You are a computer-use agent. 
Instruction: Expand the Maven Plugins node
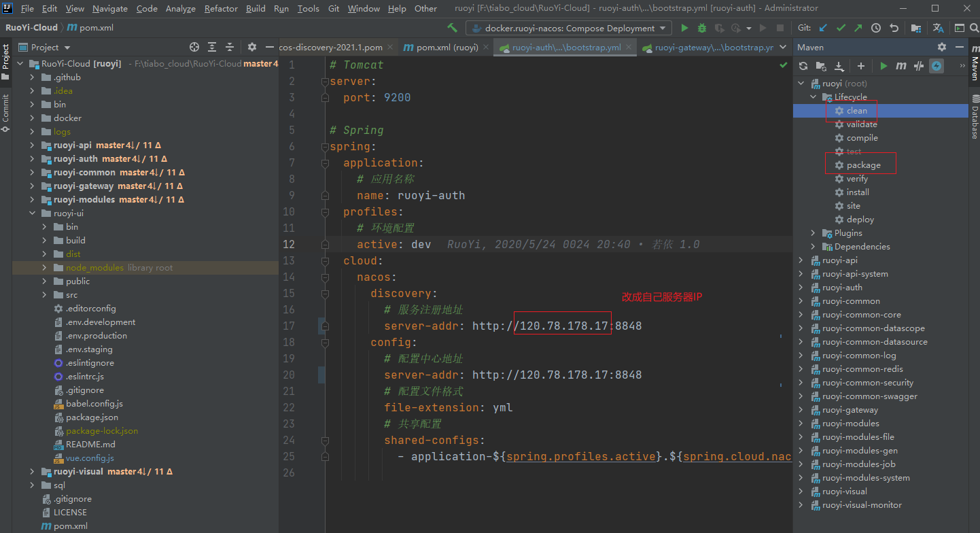813,233
